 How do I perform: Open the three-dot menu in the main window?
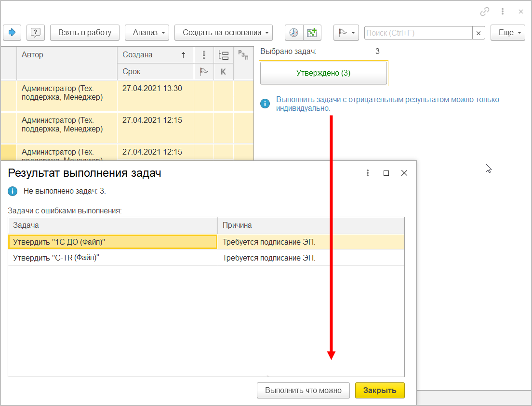click(x=503, y=11)
